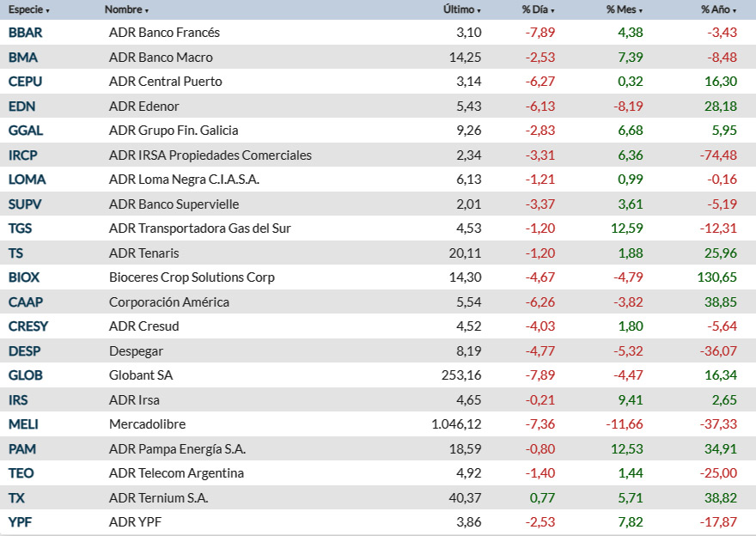The image size is (756, 536).
Task: Select the name Globant SA
Action: pos(141,375)
